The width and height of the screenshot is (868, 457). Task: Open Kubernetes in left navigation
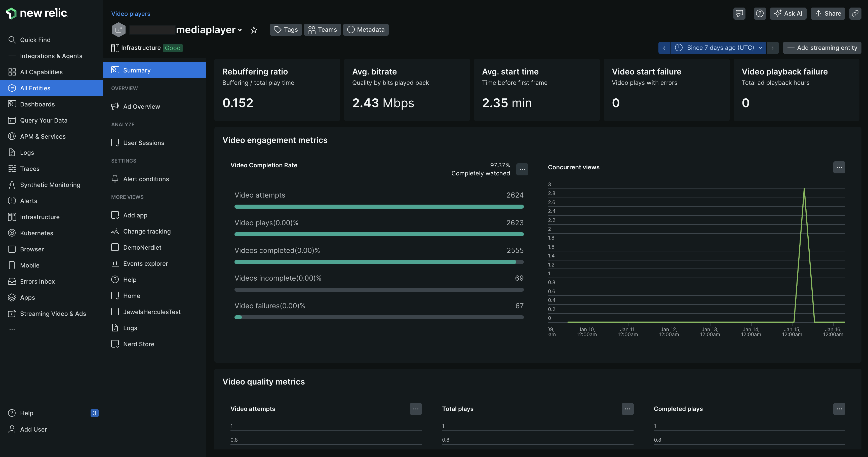[x=36, y=233]
